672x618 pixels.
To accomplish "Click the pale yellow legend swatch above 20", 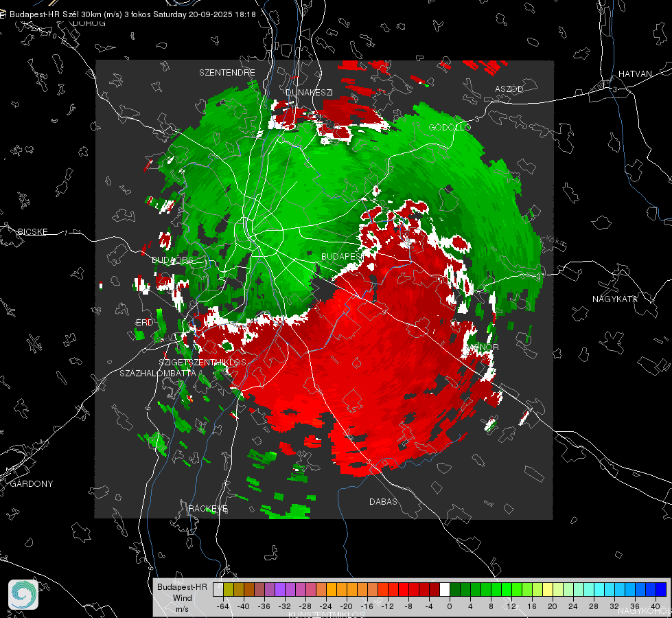I will click(548, 589).
